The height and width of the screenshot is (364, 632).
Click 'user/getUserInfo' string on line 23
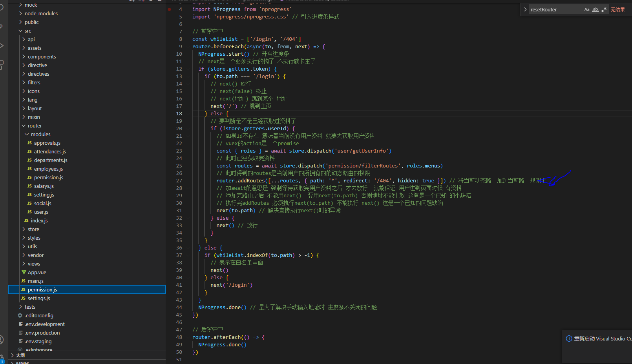(362, 151)
